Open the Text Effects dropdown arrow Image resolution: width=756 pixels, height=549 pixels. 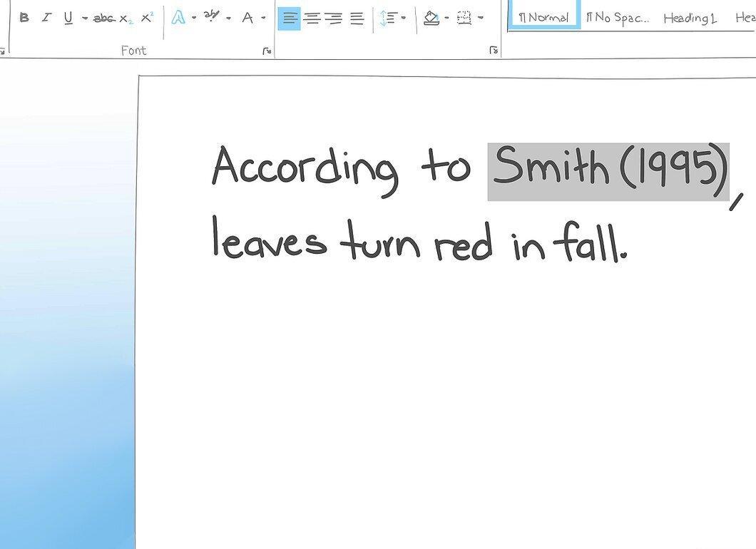[194, 18]
